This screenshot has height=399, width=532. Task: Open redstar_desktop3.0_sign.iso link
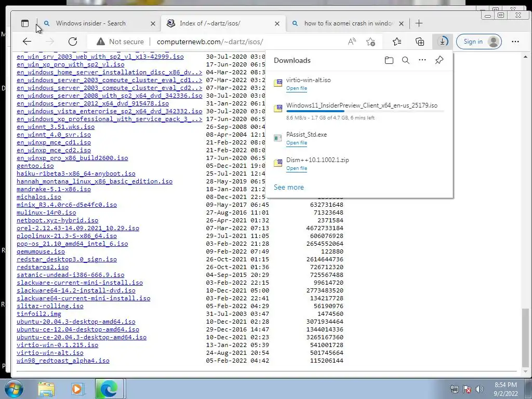tap(67, 259)
